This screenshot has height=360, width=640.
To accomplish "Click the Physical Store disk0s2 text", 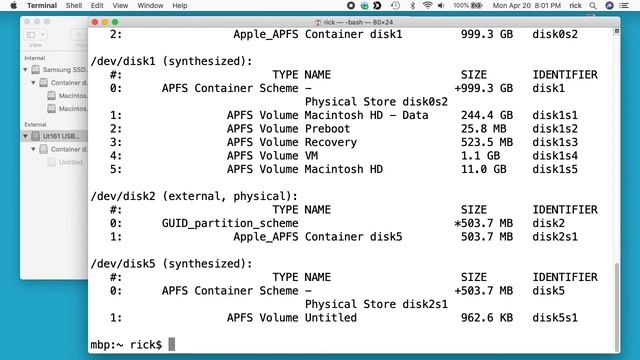I will coord(376,102).
